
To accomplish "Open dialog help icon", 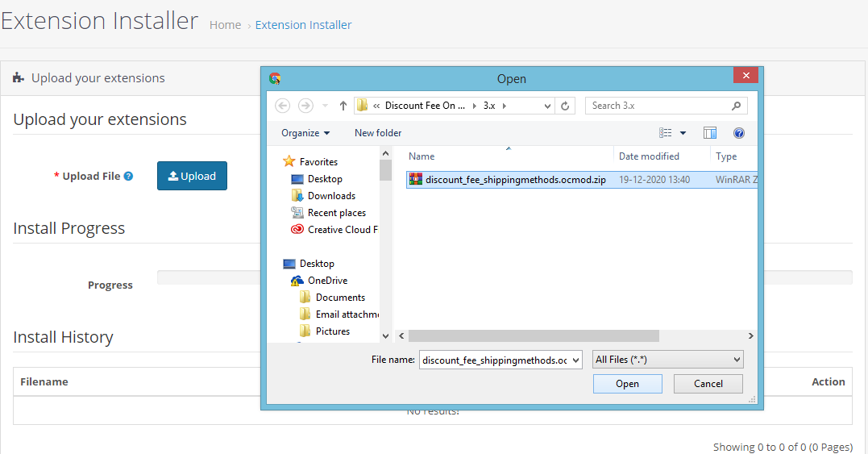I will click(738, 133).
